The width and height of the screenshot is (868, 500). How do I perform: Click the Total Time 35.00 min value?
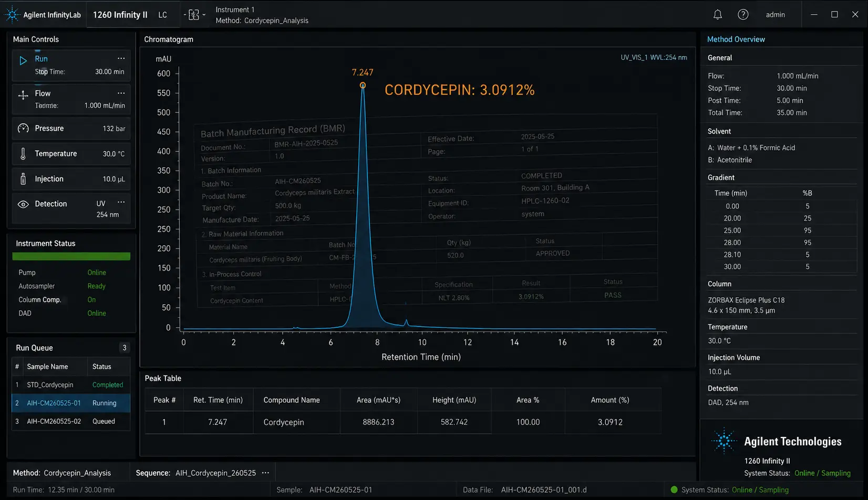[792, 112]
